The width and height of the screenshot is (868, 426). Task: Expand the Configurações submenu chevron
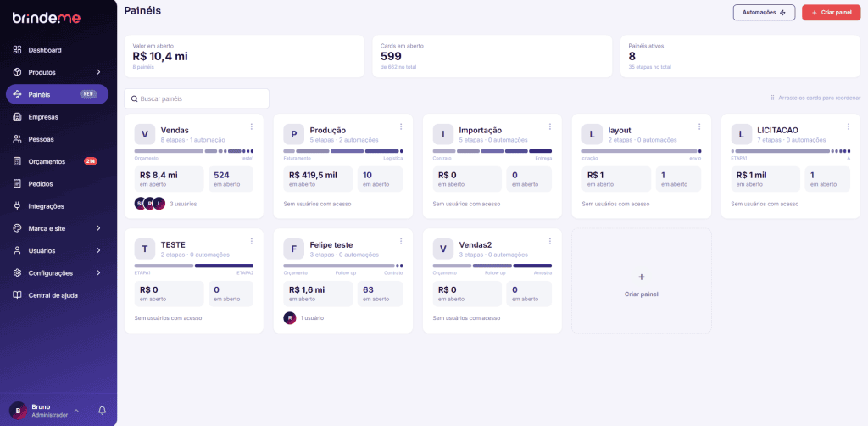tap(98, 273)
